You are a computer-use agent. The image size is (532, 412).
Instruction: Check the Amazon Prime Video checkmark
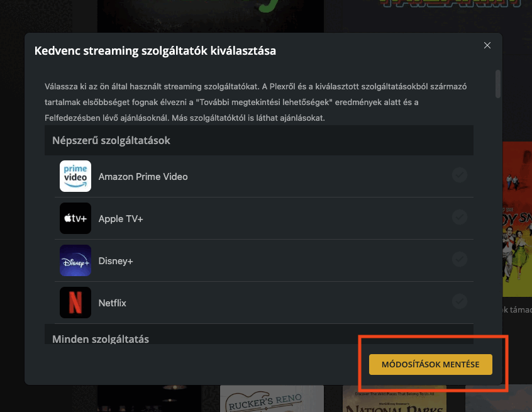[x=460, y=175]
